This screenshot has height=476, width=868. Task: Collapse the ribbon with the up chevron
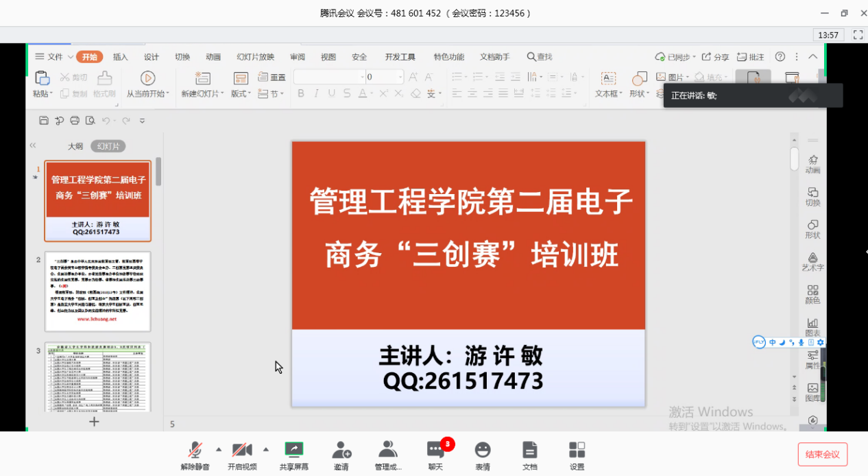click(813, 57)
